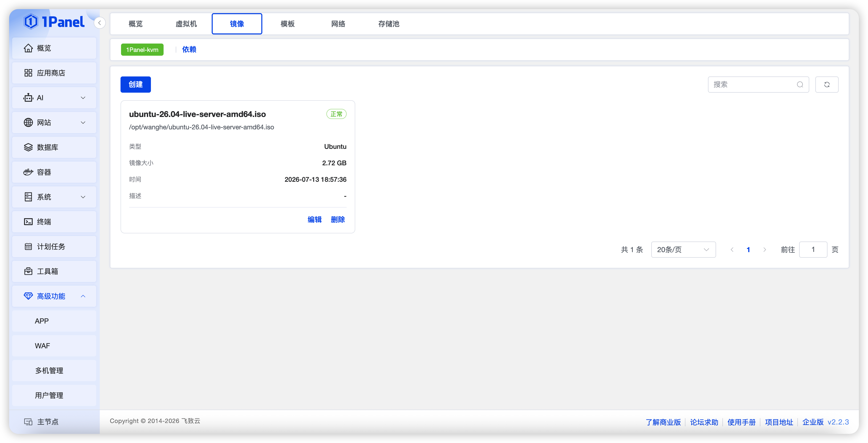868x443 pixels.
Task: Expand the 系统 menu chevron
Action: coord(83,197)
